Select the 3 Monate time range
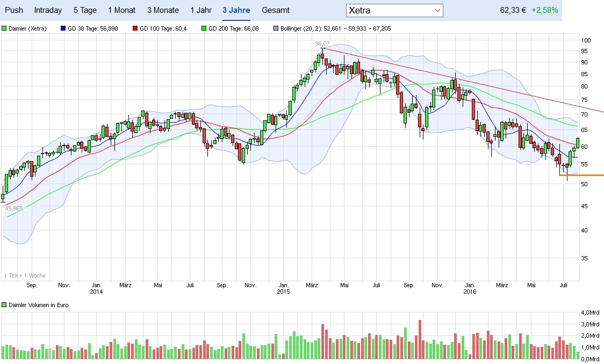 point(163,10)
